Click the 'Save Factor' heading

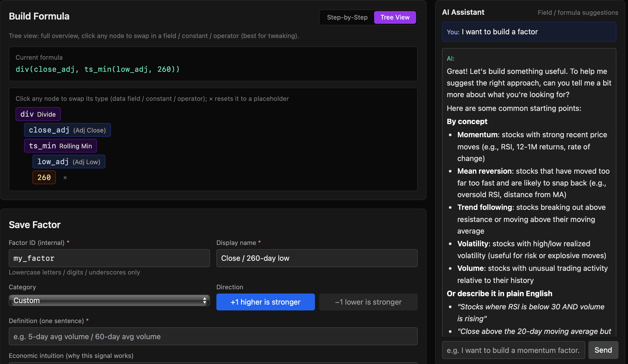pos(35,225)
